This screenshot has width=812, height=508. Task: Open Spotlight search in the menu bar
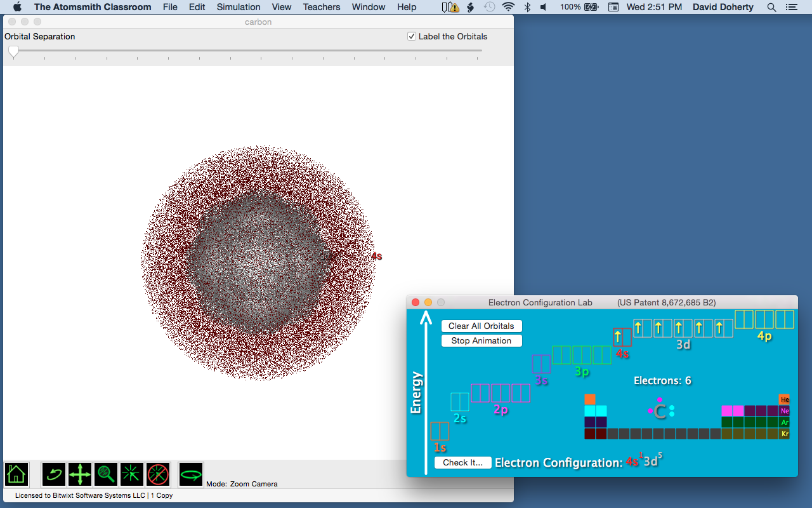[771, 7]
